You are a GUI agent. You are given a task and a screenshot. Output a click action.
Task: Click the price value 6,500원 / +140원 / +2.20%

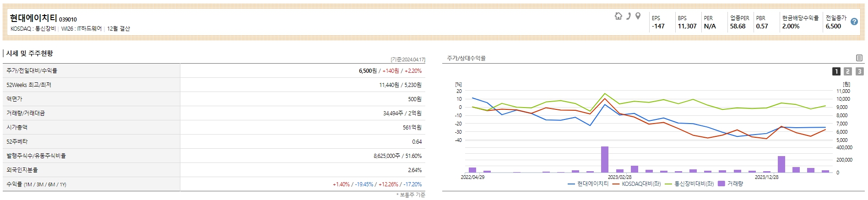click(x=390, y=71)
